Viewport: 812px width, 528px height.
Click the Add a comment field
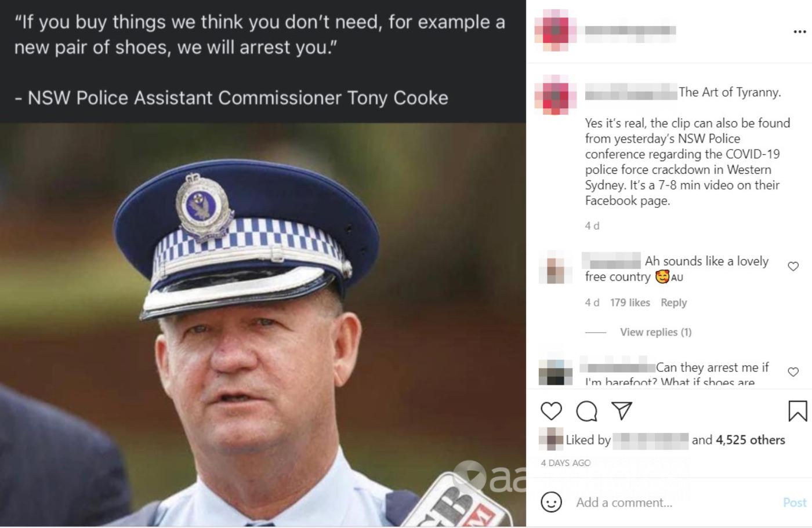coord(673,502)
